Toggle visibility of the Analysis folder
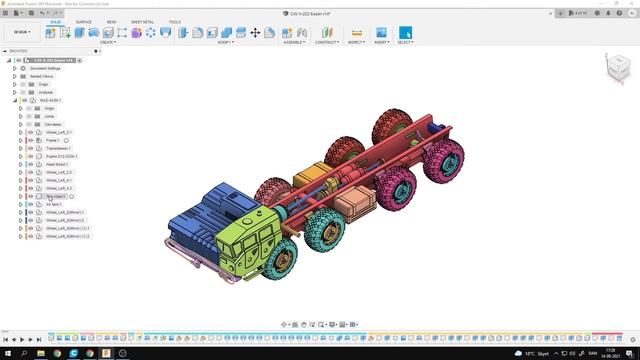640x360 pixels. pos(23,92)
